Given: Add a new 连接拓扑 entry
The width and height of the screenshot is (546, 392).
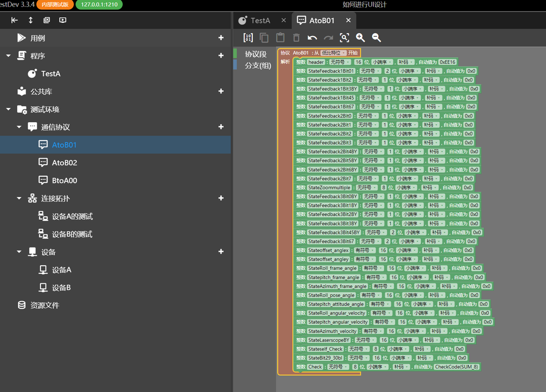Looking at the screenshot, I should pyautogui.click(x=221, y=198).
